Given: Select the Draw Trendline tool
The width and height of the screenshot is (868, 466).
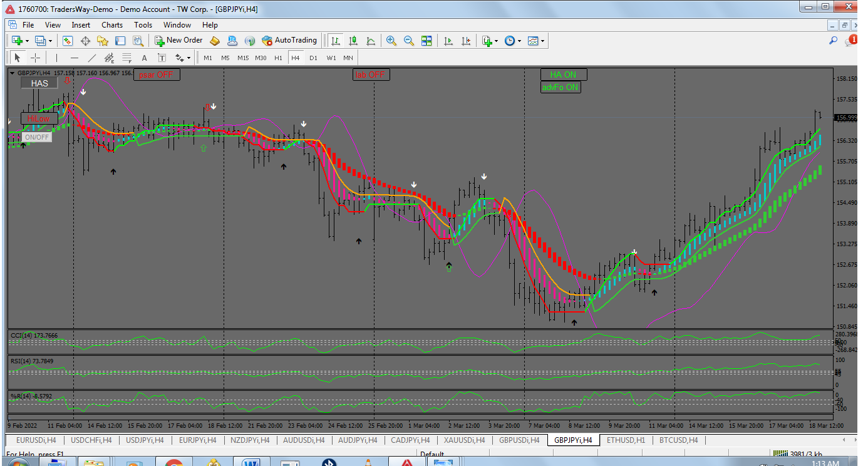Looking at the screenshot, I should tap(92, 58).
